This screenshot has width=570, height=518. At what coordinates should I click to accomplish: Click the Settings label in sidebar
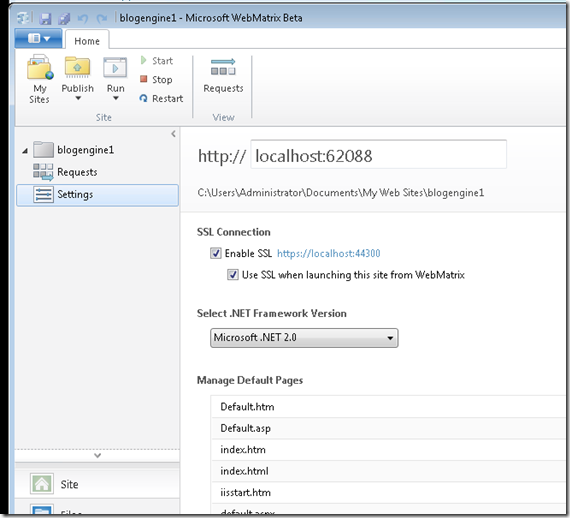pos(75,194)
